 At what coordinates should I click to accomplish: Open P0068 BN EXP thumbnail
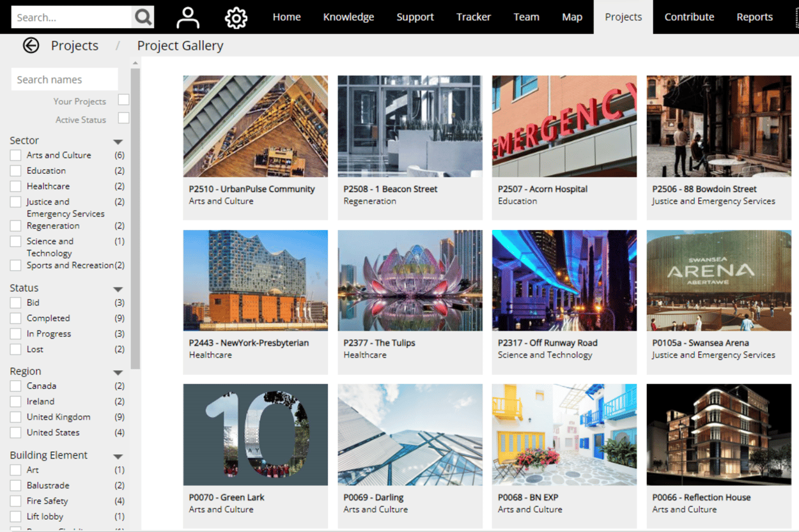pos(564,435)
